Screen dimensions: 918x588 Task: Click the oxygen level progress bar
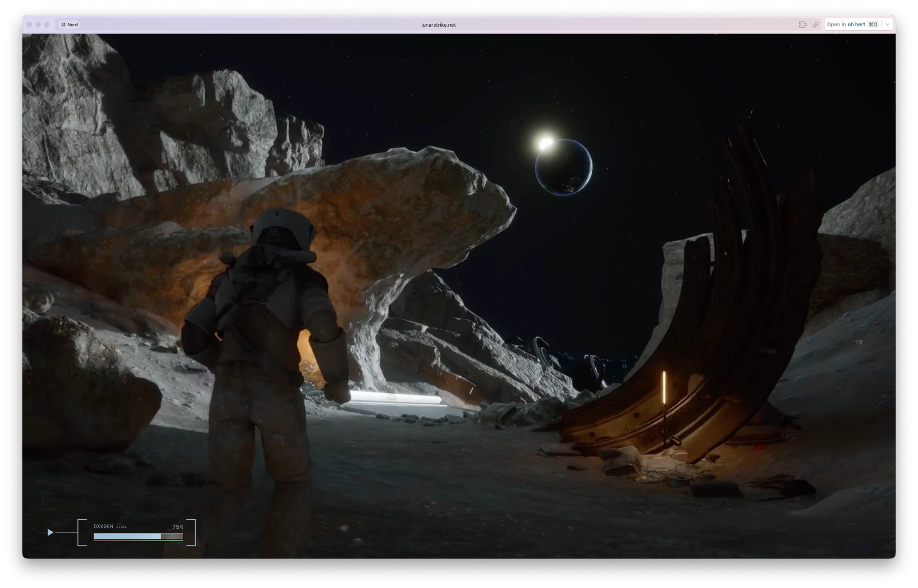click(138, 536)
